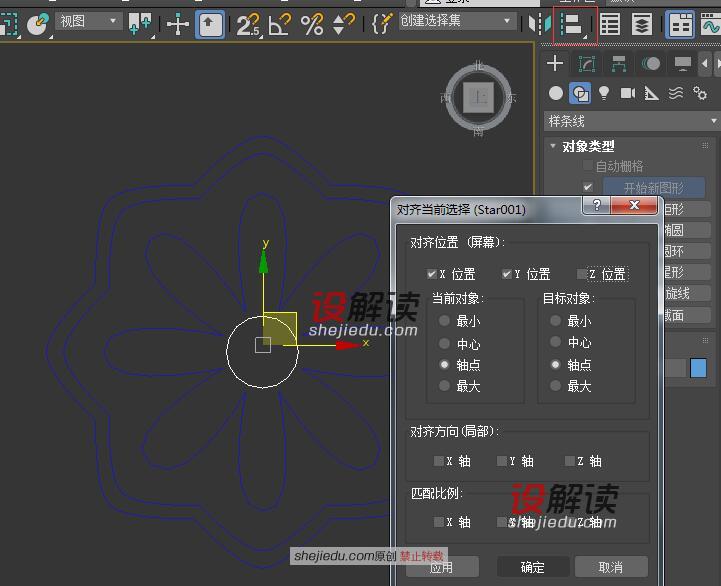Toggle Scene Explorer icon
The height and width of the screenshot is (586, 721).
(x=610, y=24)
